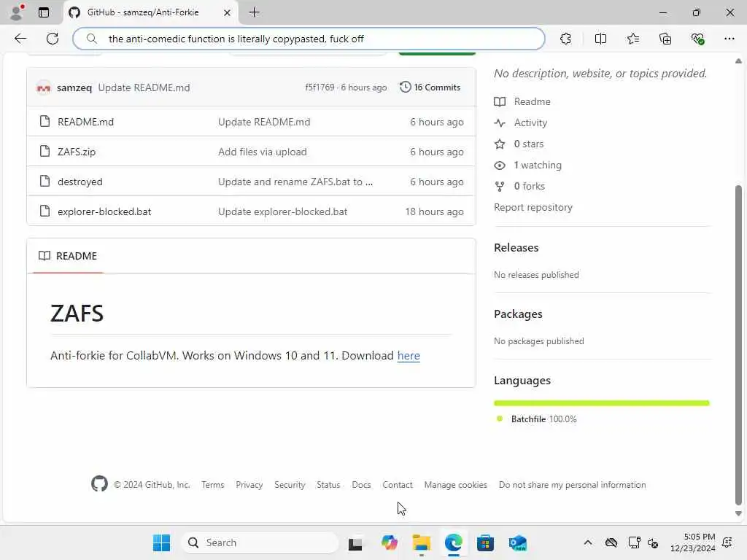Viewport: 747px width, 560px height.
Task: Open the notifications bell icon
Action: (x=727, y=542)
